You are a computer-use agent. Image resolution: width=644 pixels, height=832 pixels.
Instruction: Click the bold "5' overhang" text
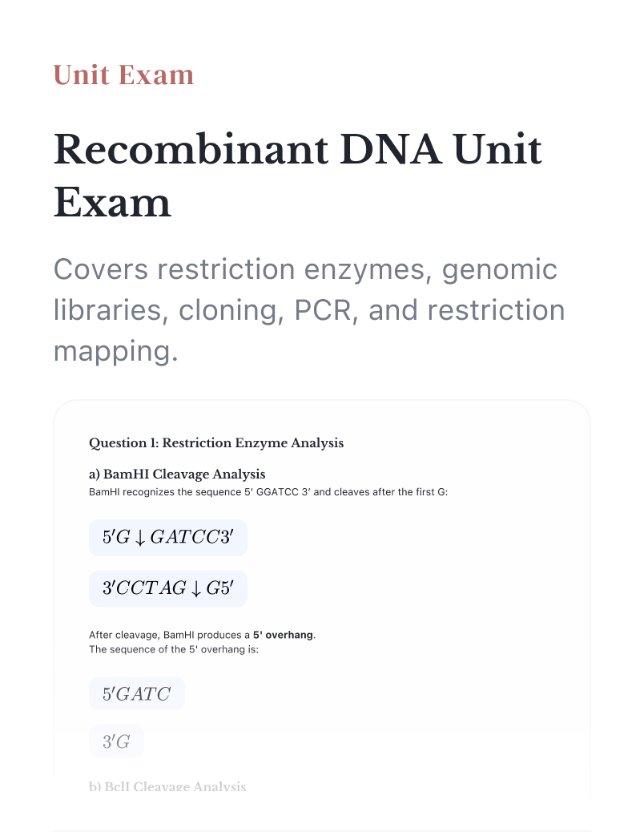(283, 635)
